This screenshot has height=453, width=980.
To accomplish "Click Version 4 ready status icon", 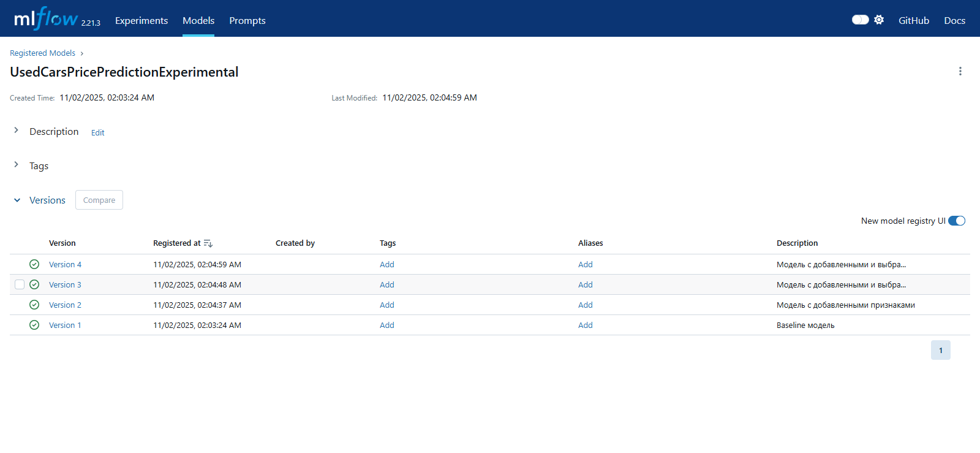I will click(34, 264).
